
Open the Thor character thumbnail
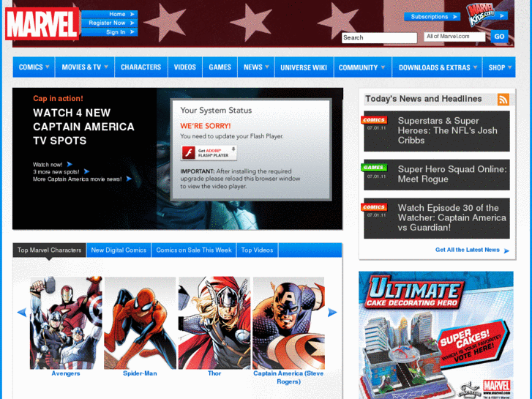coord(214,323)
